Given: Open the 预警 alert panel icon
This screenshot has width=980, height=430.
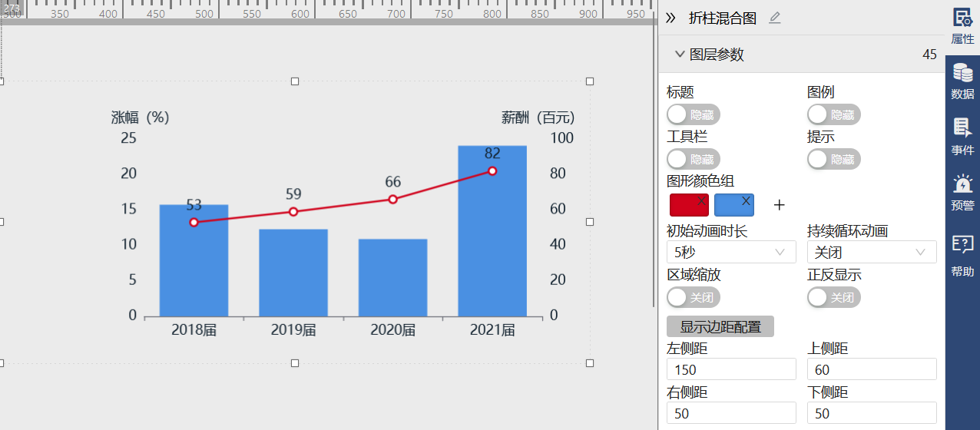Looking at the screenshot, I should (962, 193).
